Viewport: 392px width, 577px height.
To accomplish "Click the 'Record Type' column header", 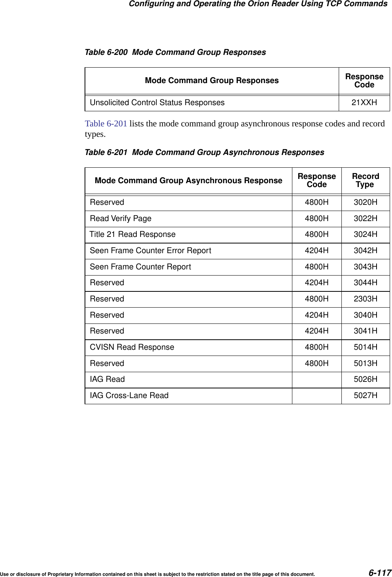I will click(365, 180).
